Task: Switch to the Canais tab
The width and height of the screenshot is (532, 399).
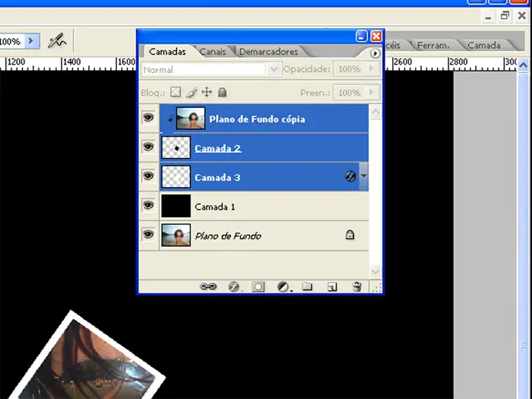Action: [212, 52]
